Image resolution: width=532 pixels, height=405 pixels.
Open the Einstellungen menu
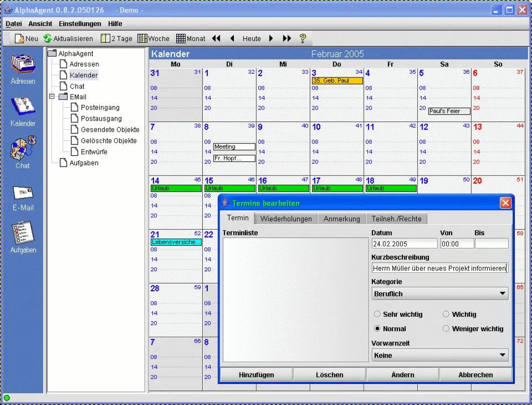point(80,23)
